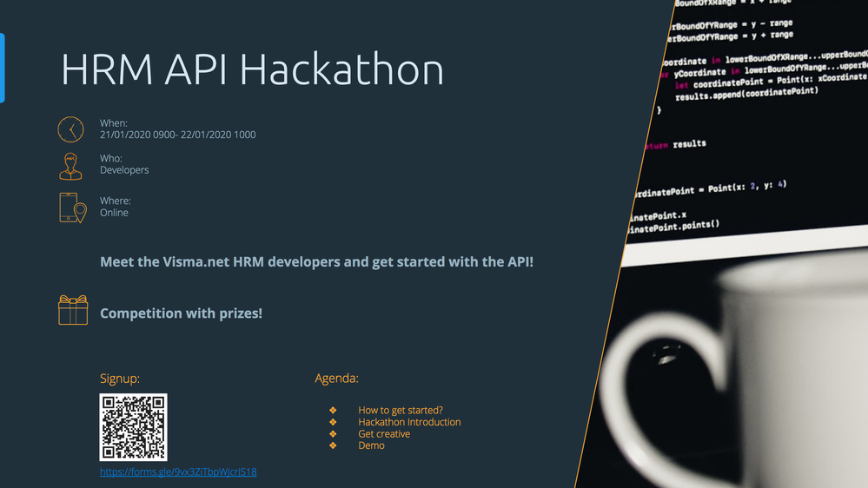Click the phone location icon beside Where
The image size is (868, 488).
tap(72, 208)
